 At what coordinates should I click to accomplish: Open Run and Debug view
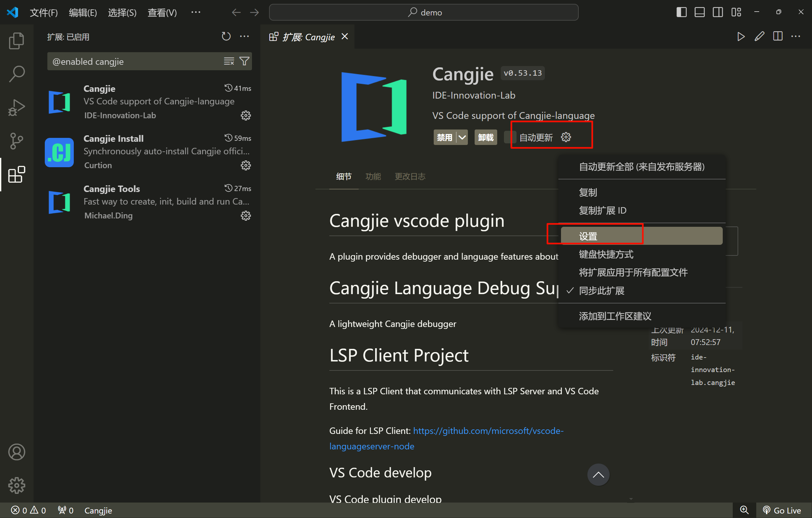pyautogui.click(x=16, y=108)
